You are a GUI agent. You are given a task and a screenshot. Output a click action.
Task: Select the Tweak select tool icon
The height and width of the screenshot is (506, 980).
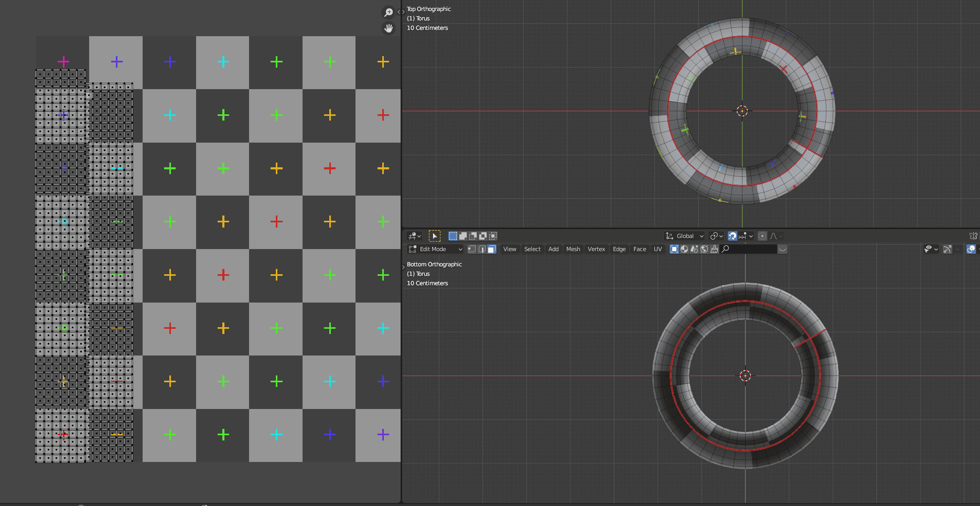click(434, 236)
